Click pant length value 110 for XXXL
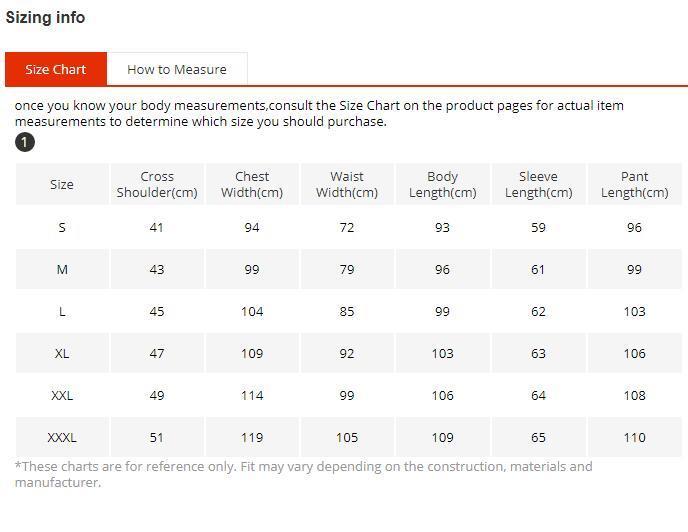This screenshot has width=688, height=532. [x=634, y=437]
